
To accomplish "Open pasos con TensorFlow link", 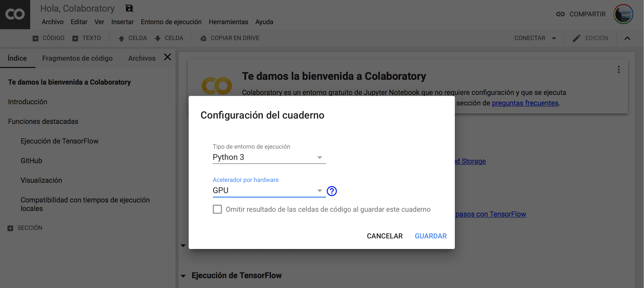I will [x=491, y=214].
